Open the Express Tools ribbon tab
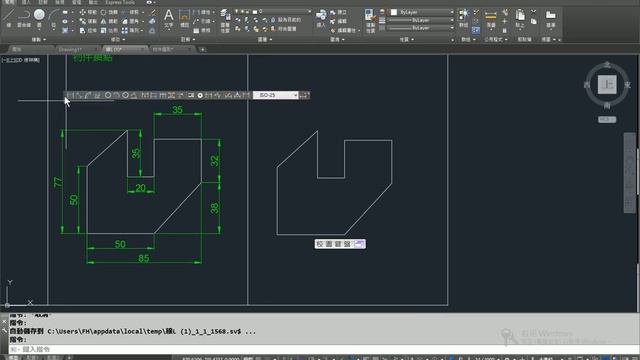Viewport: 640px width, 360px height. pos(120,2)
